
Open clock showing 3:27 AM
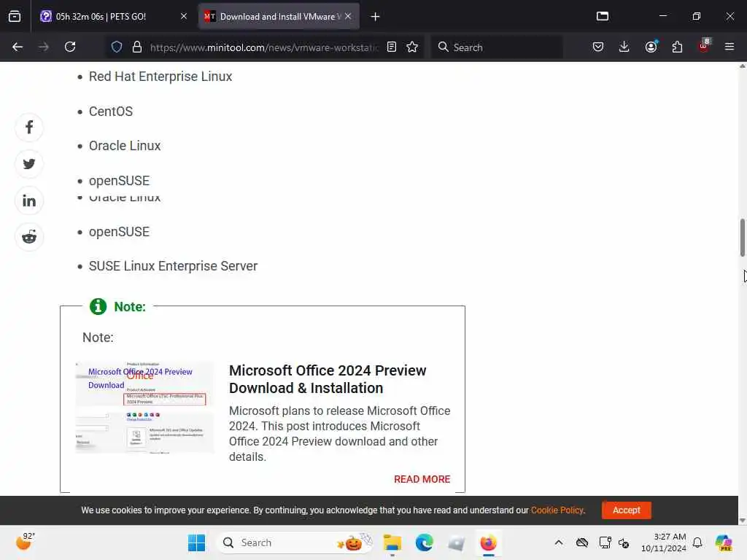click(664, 542)
